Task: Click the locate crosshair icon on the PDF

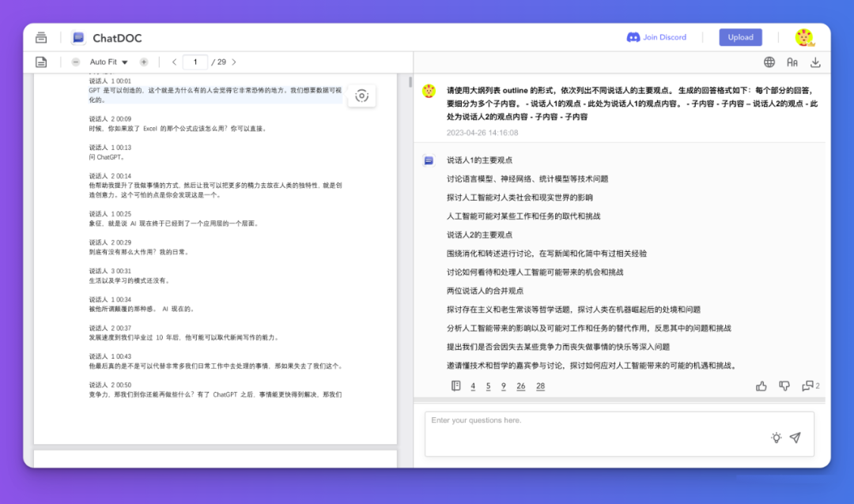Action: coord(361,96)
